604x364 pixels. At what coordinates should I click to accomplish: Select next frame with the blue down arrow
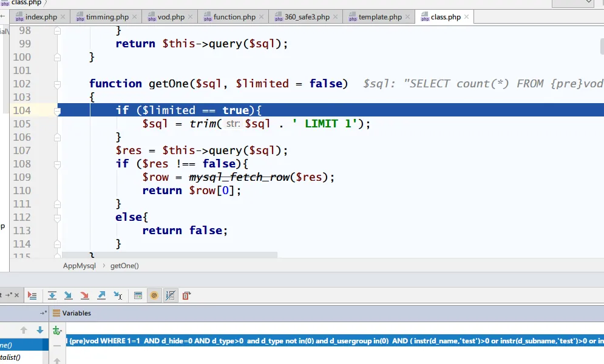coord(40,330)
